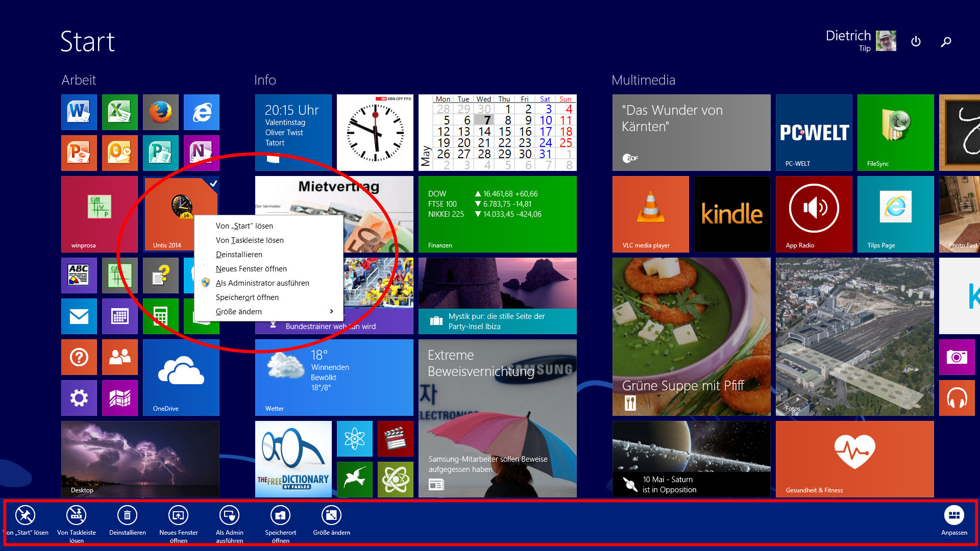Click the search magnifier icon
Viewport: 980px width, 551px height.
click(x=946, y=42)
